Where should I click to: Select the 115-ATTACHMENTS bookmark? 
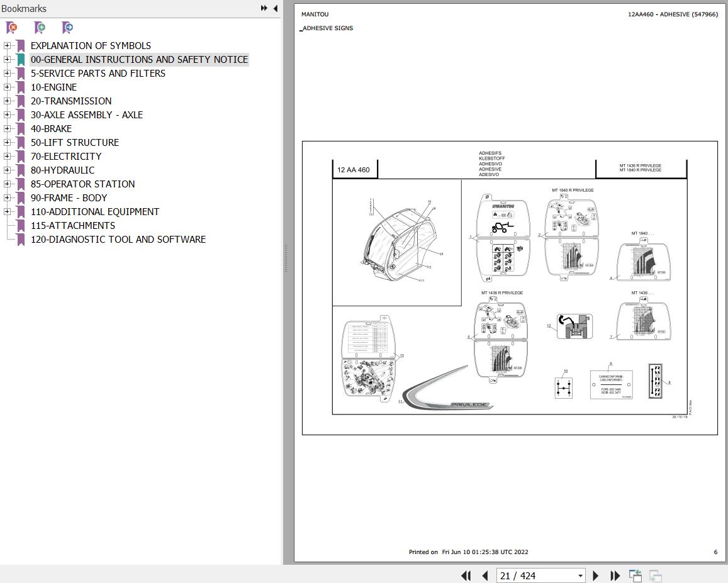pos(73,226)
